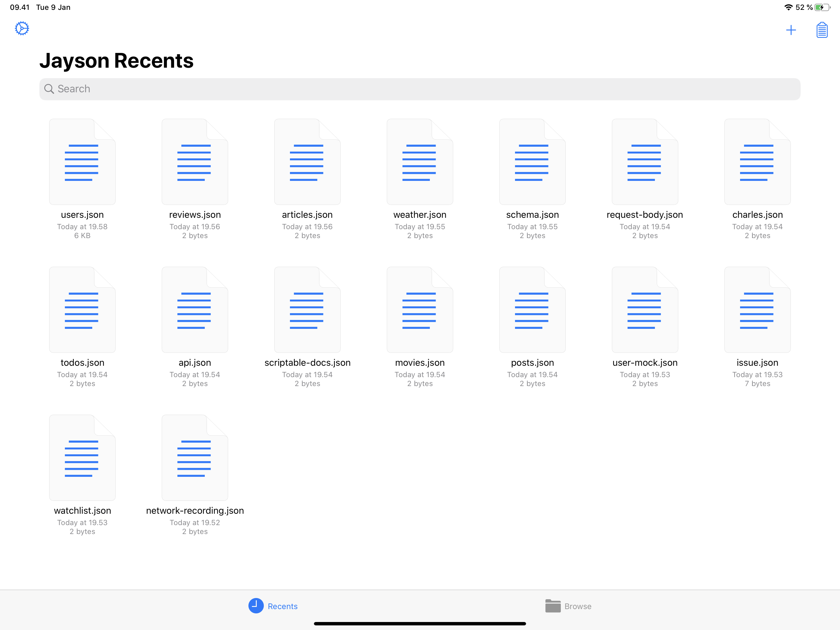Open scriptable-docs.json file icon
Viewport: 840px width, 630px height.
pos(307,310)
